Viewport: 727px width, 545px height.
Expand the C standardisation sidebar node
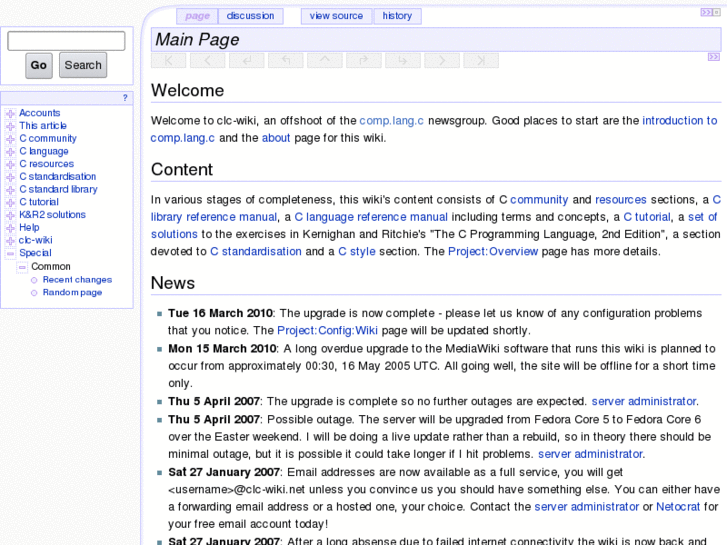(10, 177)
